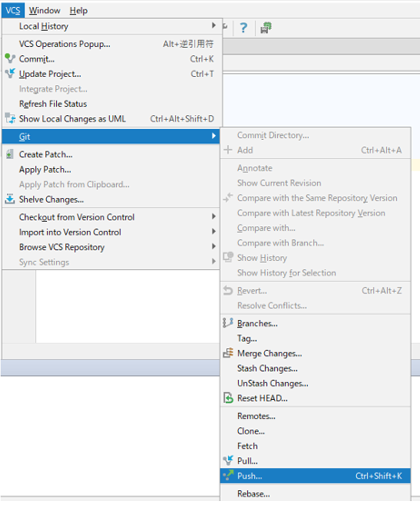
Task: Expand Browse VCS Repository arrow
Action: pyautogui.click(x=214, y=247)
